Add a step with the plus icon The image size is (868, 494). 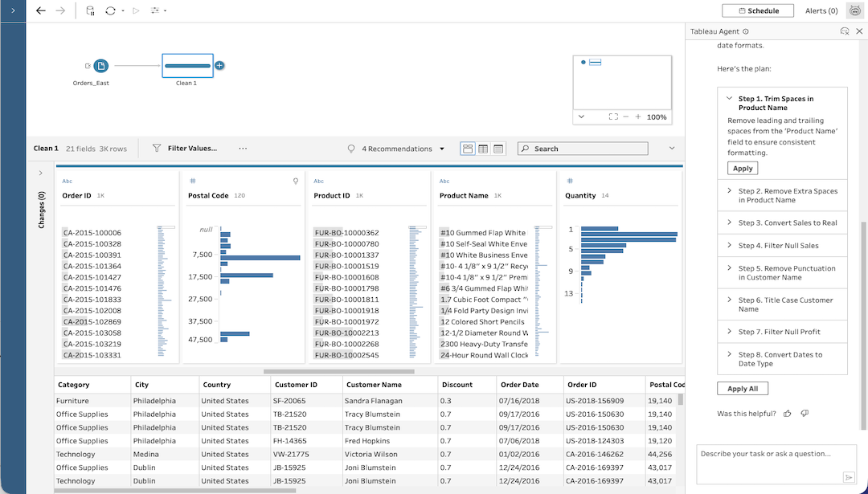pyautogui.click(x=219, y=65)
